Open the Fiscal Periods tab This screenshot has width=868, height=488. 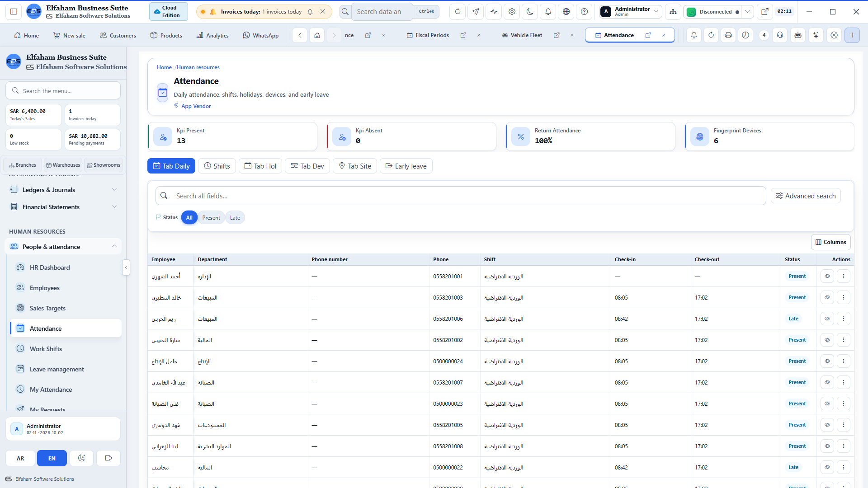click(428, 35)
